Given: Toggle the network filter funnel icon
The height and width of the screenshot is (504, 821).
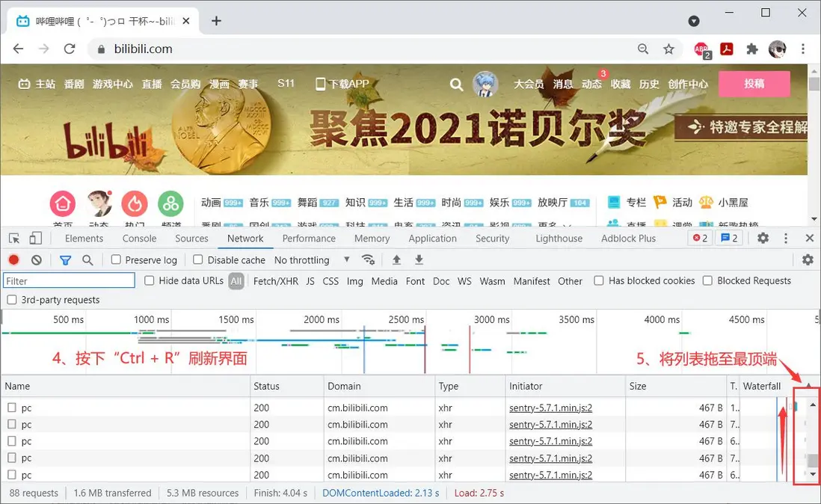Looking at the screenshot, I should 65,260.
